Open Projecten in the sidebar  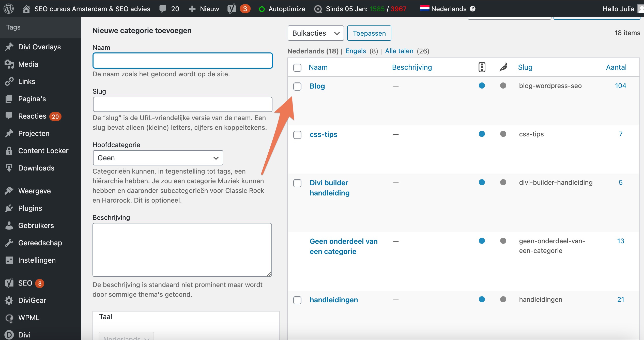pyautogui.click(x=34, y=133)
